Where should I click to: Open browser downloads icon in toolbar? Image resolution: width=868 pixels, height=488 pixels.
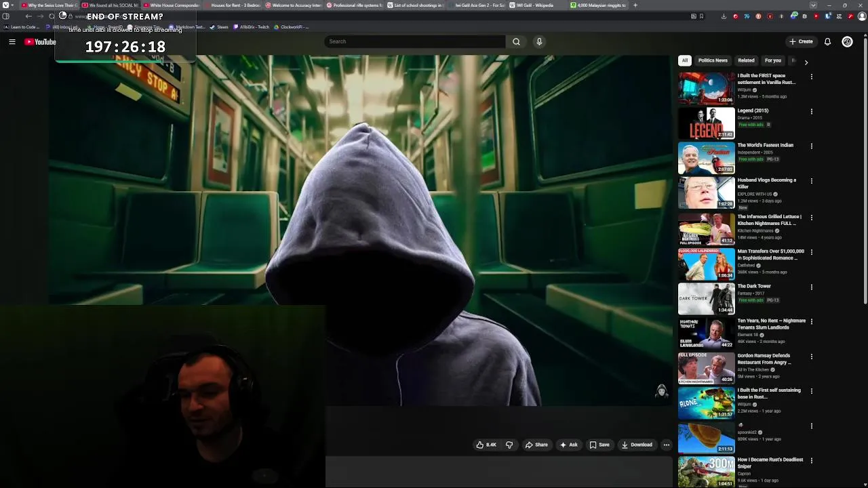point(724,16)
